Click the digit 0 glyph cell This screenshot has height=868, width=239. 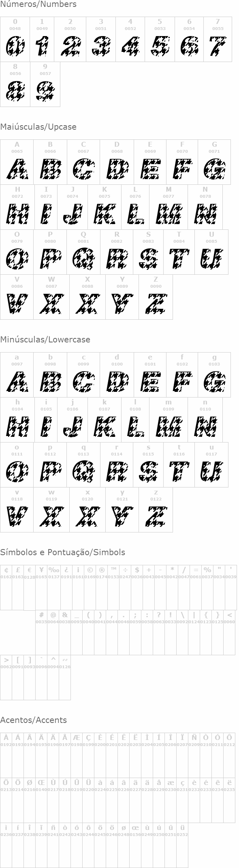pos(15,39)
